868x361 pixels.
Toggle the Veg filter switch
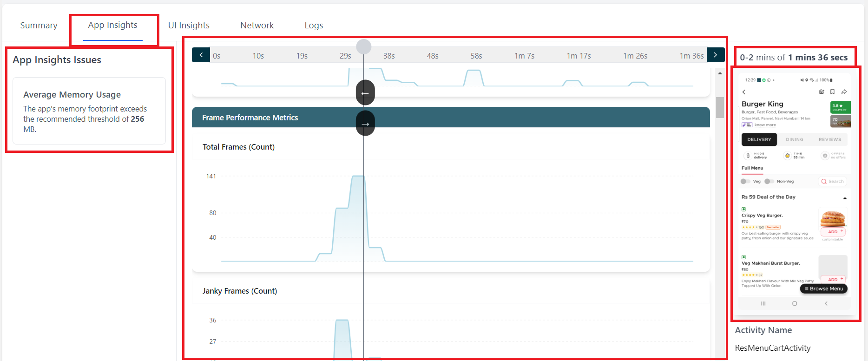[x=745, y=182]
